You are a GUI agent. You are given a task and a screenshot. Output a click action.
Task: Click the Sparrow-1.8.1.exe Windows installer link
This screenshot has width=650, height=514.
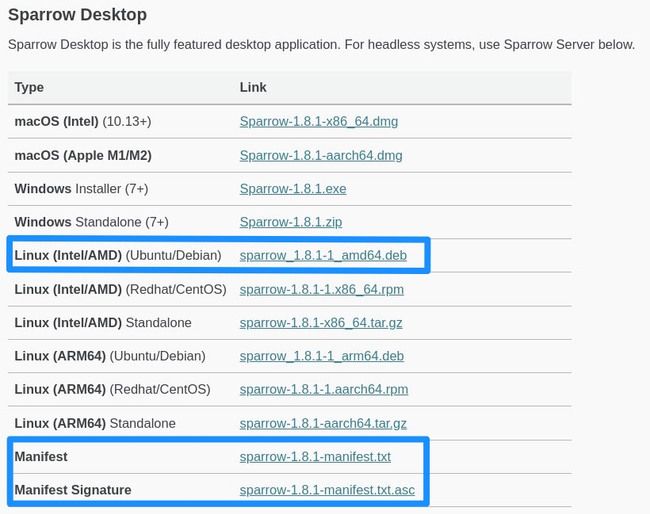pos(293,189)
